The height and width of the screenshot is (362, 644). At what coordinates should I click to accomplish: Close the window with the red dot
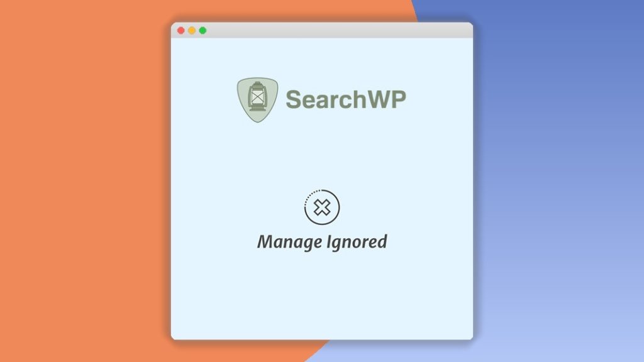tap(180, 30)
